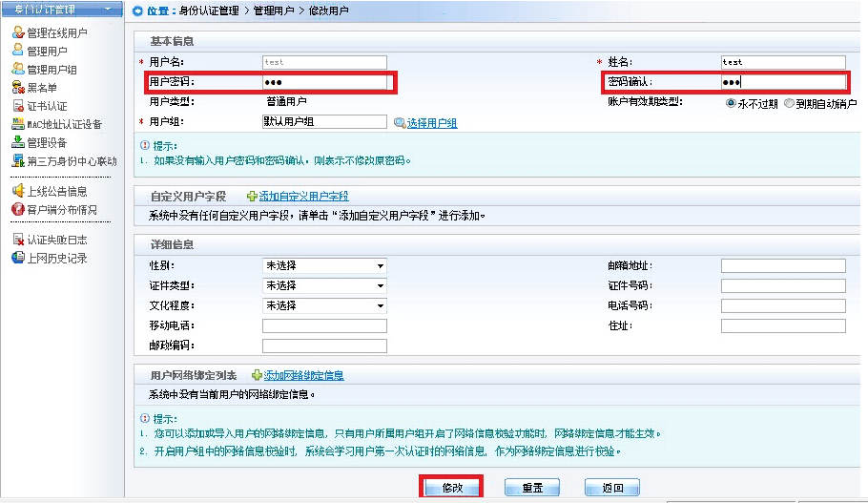Click the 修改 button
Screen dimensions: 868x503
[451, 488]
